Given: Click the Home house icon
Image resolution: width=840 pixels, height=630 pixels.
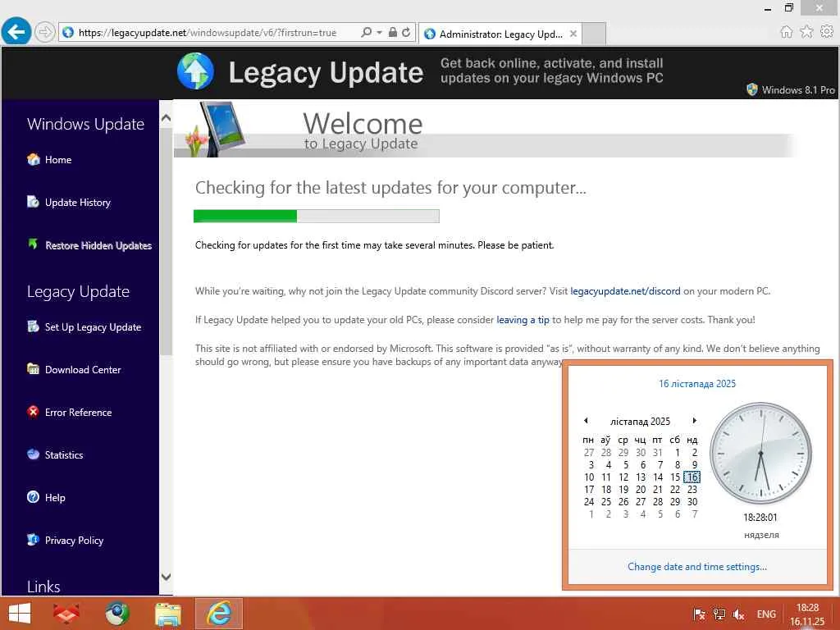Looking at the screenshot, I should [33, 159].
